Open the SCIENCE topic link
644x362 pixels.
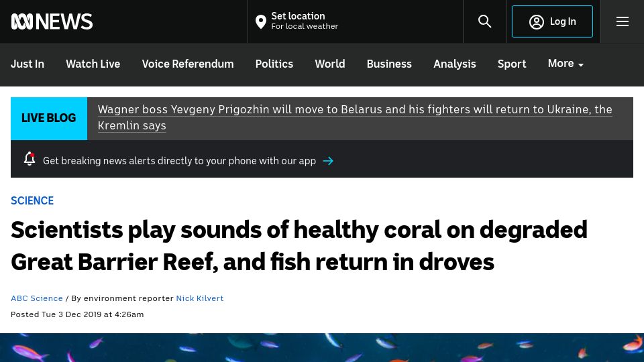click(32, 200)
